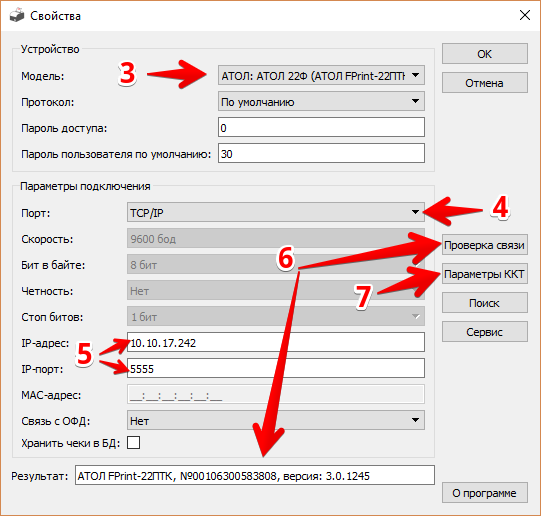Screen dimensions: 541x516
Task: Click the printer icon in title bar
Action: pos(17,16)
